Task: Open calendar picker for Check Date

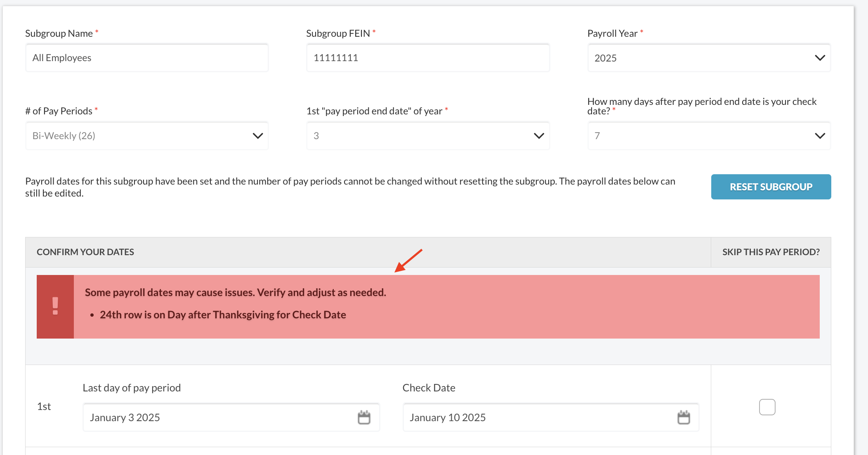Action: [x=684, y=417]
